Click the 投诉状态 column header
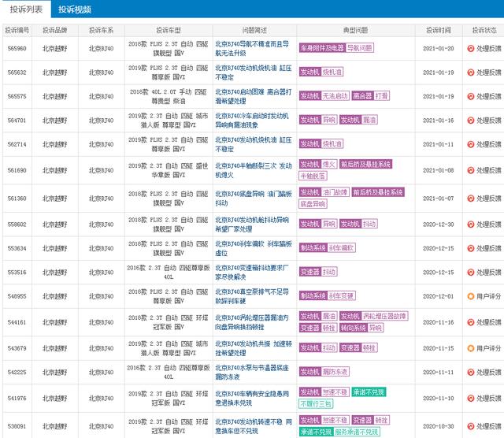Screen dimensions: 504x438 (484, 30)
